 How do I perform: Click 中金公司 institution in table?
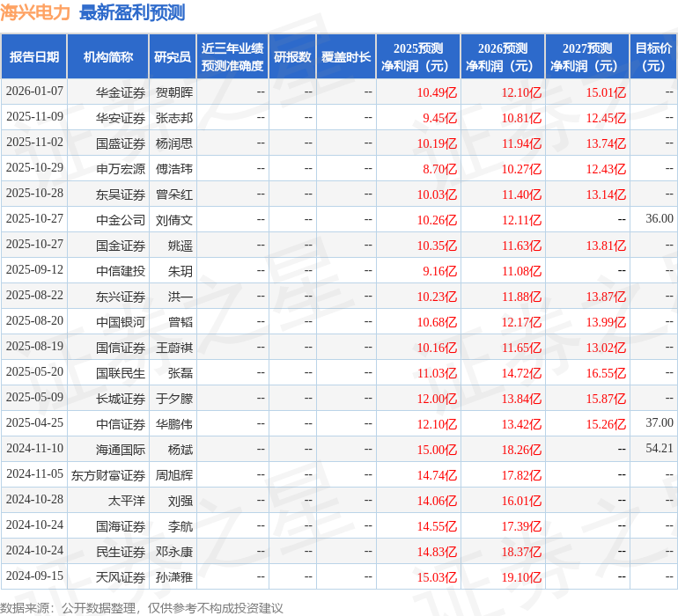(x=121, y=220)
